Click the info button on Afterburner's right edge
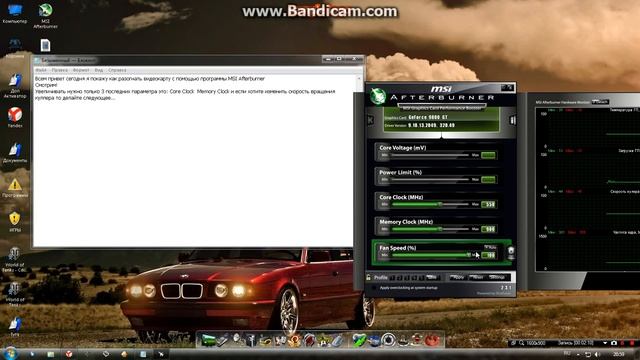Image resolution: width=640 pixels, height=360 pixels. click(512, 120)
